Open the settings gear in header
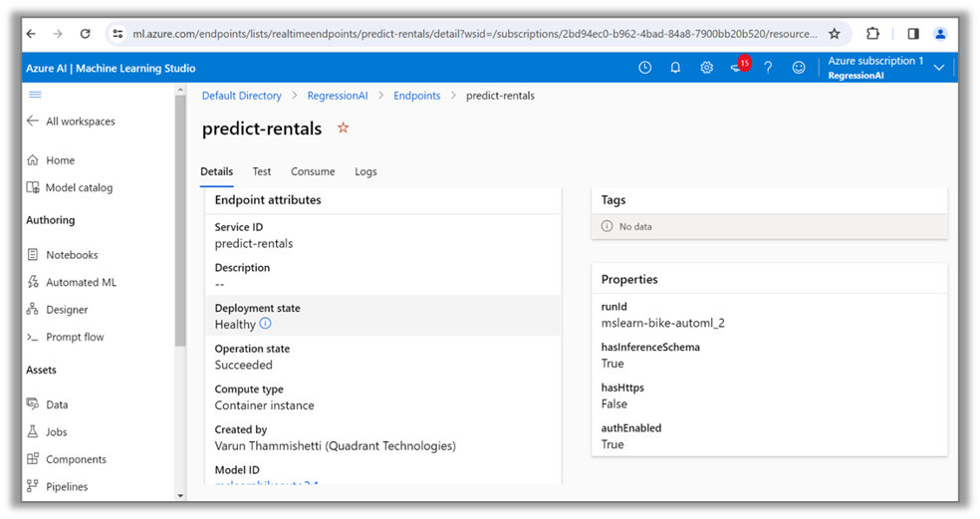This screenshot has height=519, width=980. [706, 68]
